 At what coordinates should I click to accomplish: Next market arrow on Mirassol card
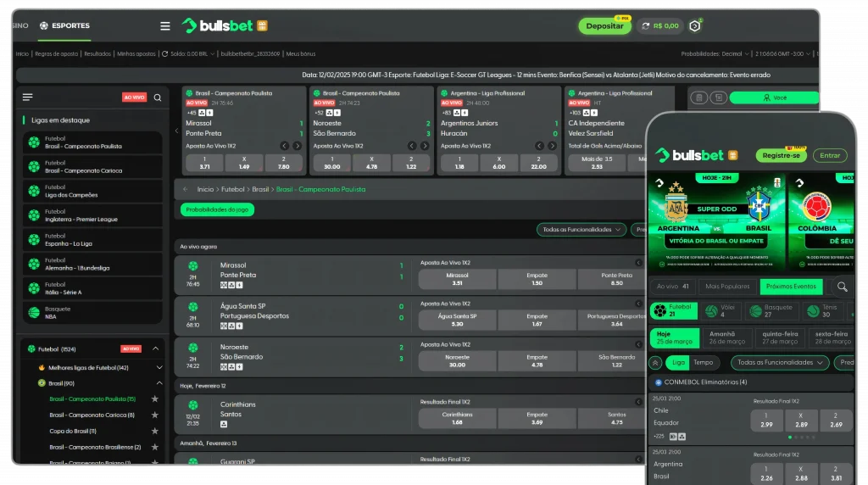pyautogui.click(x=298, y=146)
